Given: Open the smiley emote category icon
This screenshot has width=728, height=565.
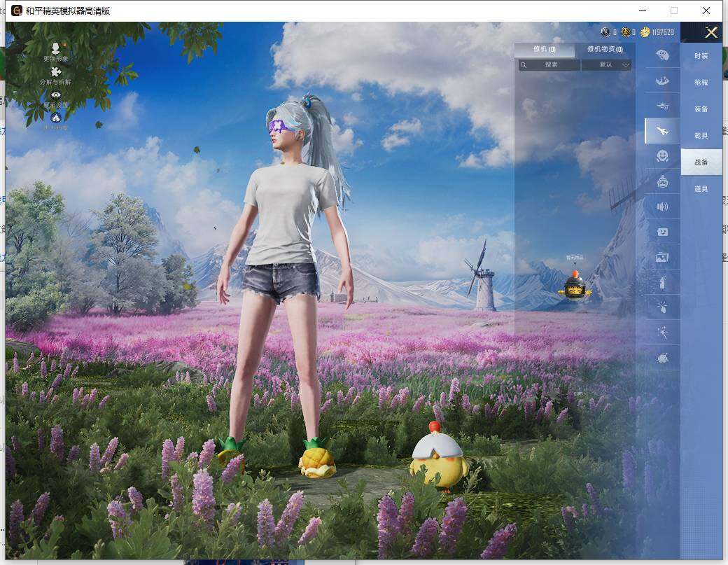Looking at the screenshot, I should tap(662, 156).
